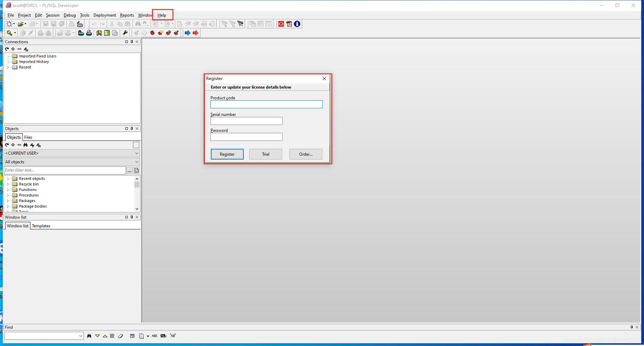The height and width of the screenshot is (346, 644).
Task: Tick the empty square box in Objects toolbar
Action: pyautogui.click(x=136, y=145)
